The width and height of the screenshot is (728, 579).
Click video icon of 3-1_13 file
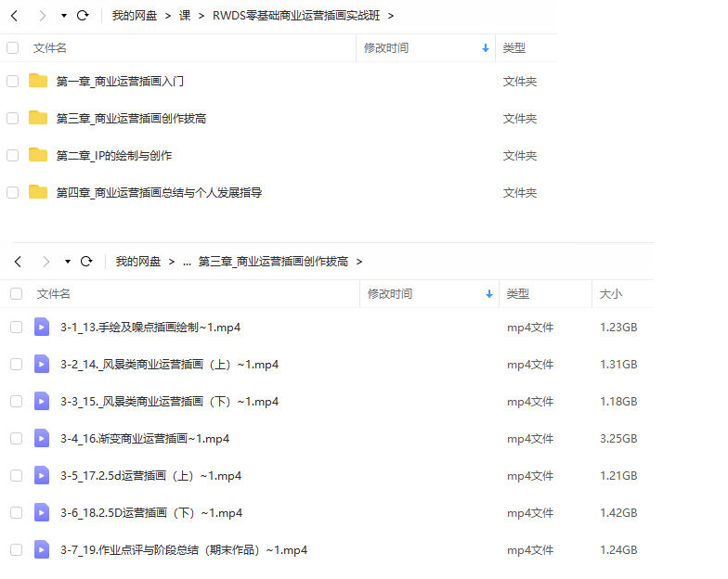pos(42,327)
